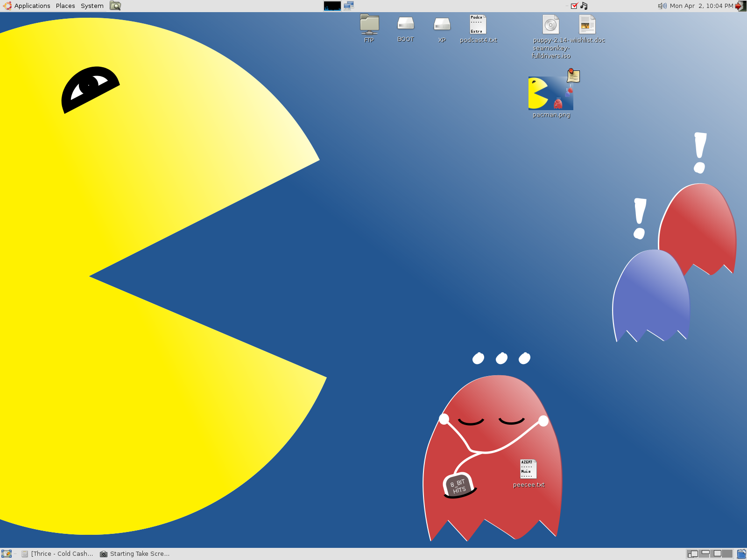Click the network monitor applet icon
The width and height of the screenshot is (747, 560).
(x=349, y=6)
